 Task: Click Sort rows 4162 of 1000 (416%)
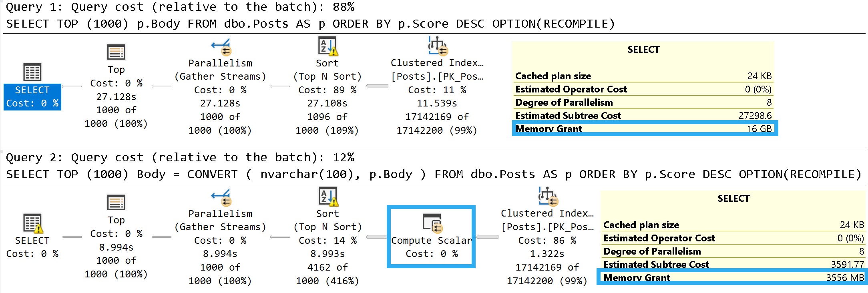328,274
